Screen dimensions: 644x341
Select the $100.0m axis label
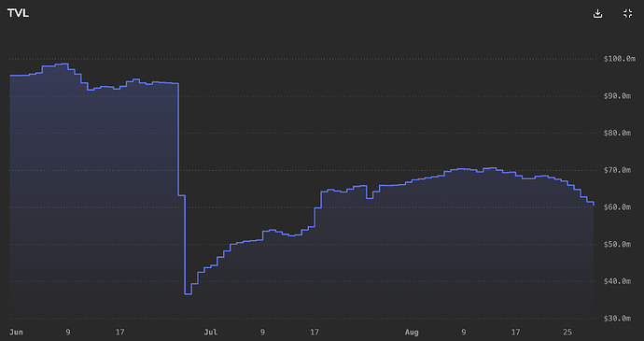pos(620,59)
